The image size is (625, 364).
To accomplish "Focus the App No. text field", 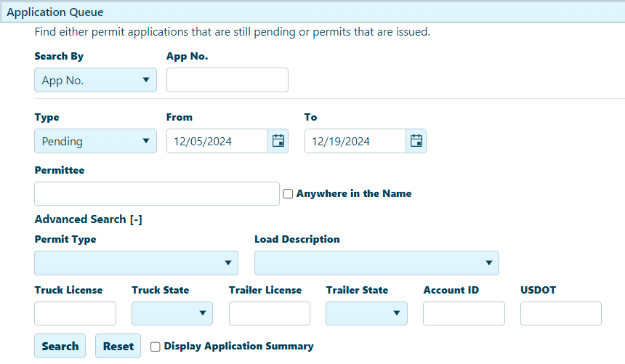I will pos(227,81).
